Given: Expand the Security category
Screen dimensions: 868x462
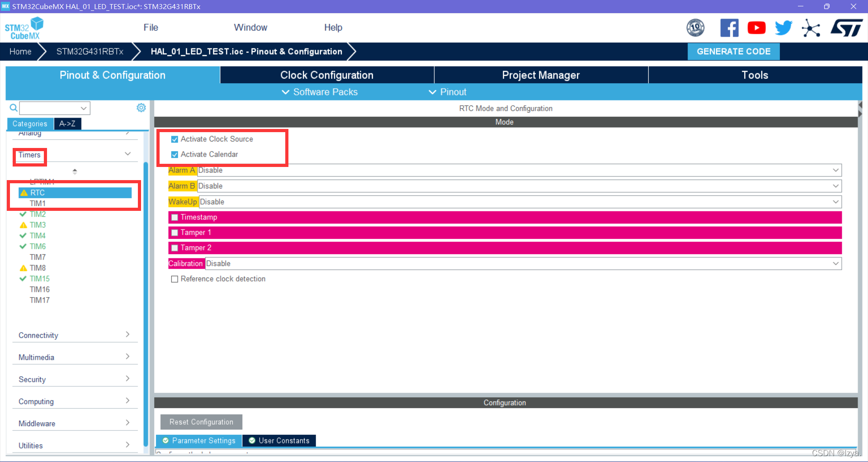Looking at the screenshot, I should 75,380.
